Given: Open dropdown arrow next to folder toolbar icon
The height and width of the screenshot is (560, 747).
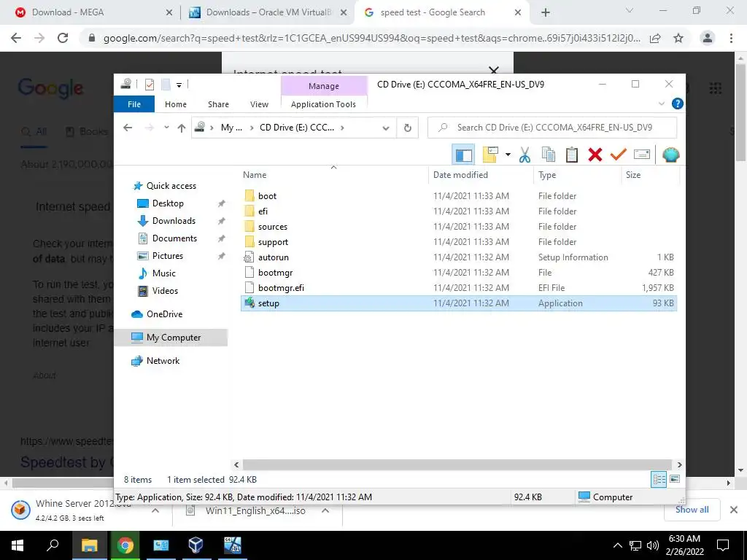Looking at the screenshot, I should click(x=508, y=155).
